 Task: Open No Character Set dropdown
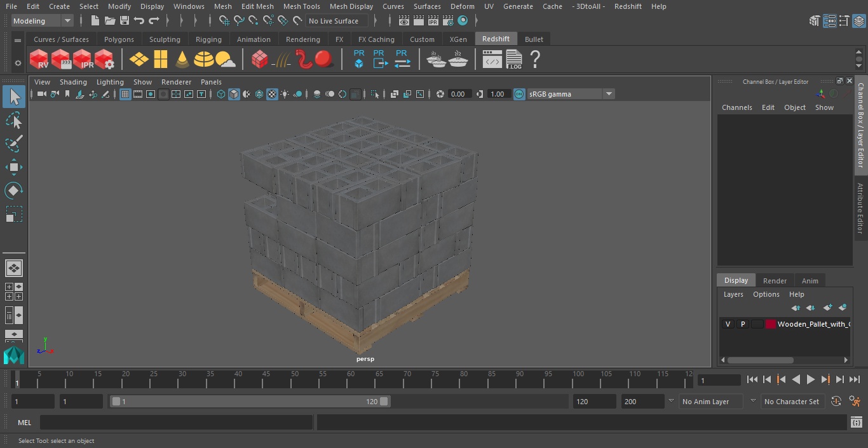792,402
